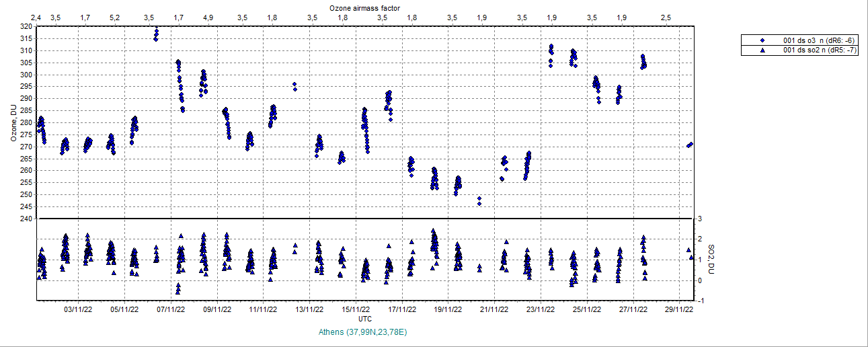Click the lowest SO2 triangle near 07/11/22
868x347 pixels.
178,291
